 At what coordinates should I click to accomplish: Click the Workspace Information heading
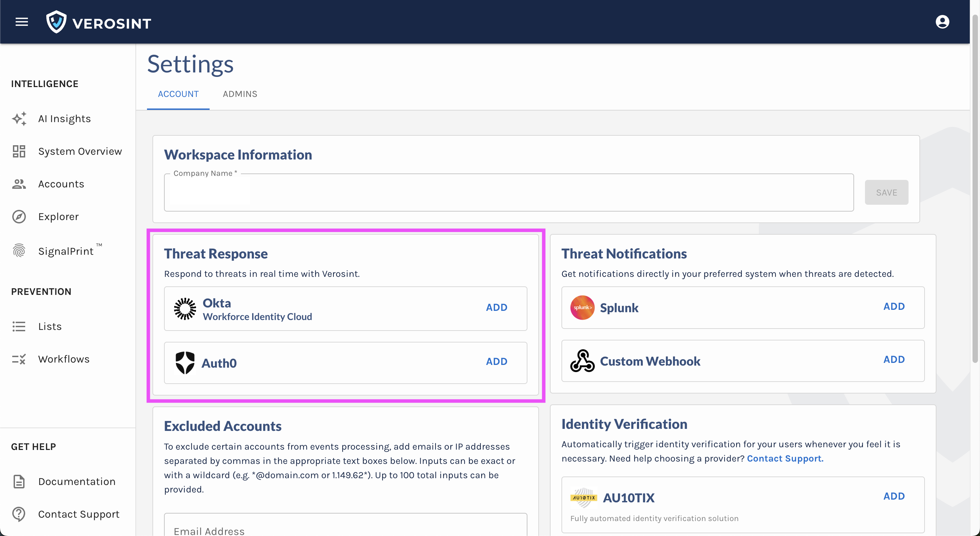point(238,155)
